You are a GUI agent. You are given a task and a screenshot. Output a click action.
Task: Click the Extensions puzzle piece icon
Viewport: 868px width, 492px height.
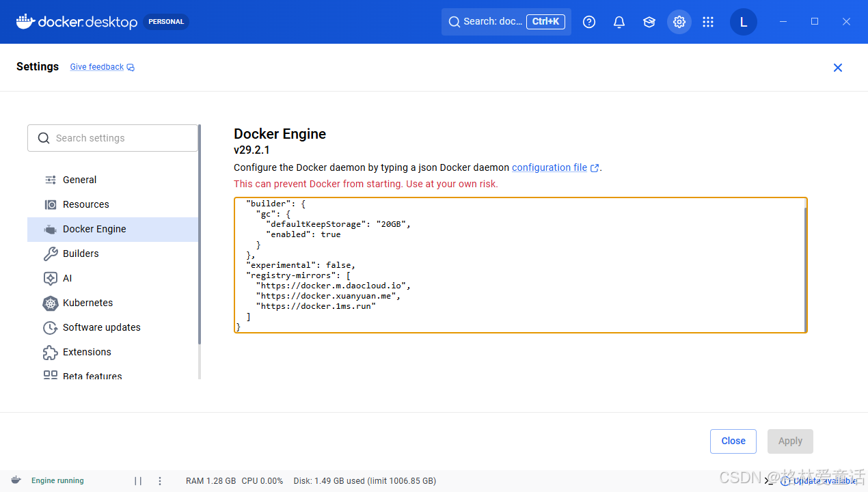pyautogui.click(x=51, y=352)
